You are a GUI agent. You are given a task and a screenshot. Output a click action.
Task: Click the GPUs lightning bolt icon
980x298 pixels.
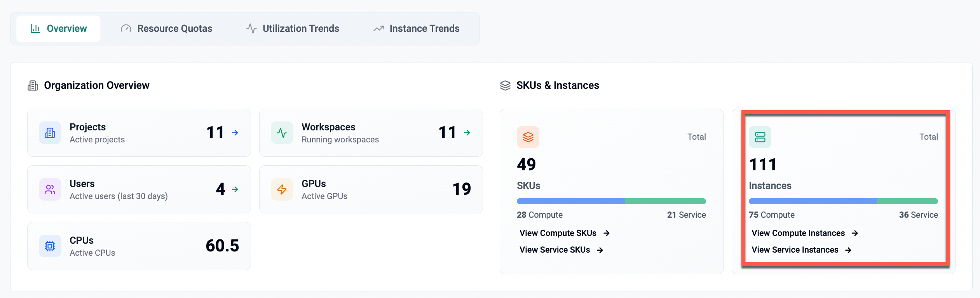pyautogui.click(x=282, y=189)
